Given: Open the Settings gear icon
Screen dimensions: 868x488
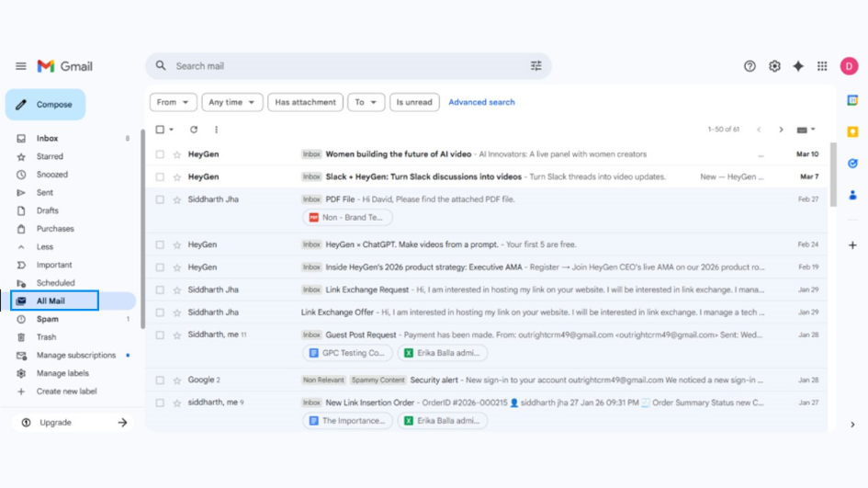Looking at the screenshot, I should 774,66.
